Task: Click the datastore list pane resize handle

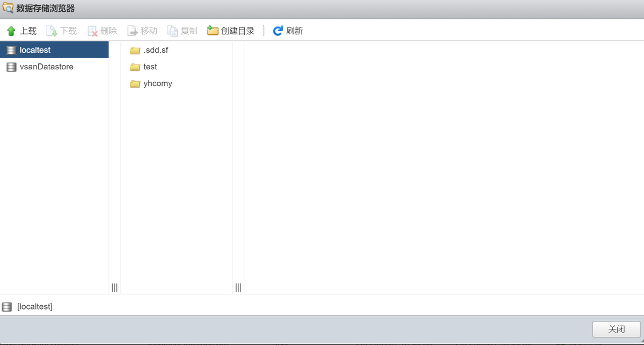Action: [114, 287]
